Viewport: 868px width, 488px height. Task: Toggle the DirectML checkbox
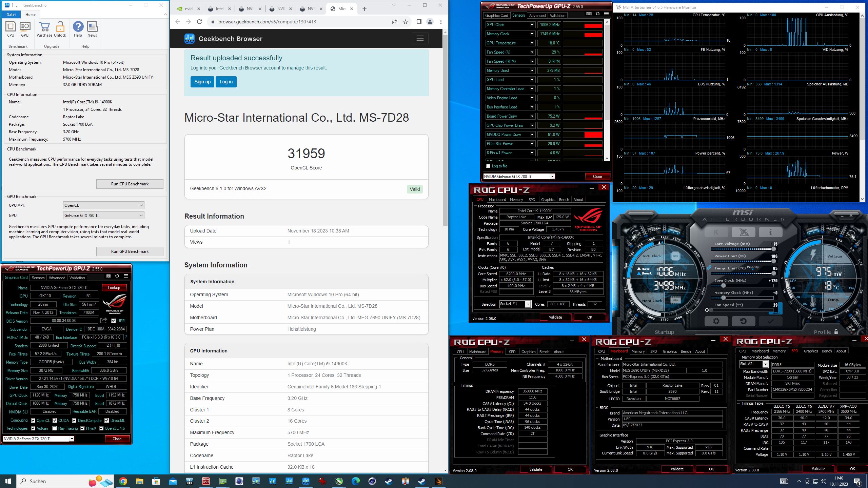tap(107, 420)
